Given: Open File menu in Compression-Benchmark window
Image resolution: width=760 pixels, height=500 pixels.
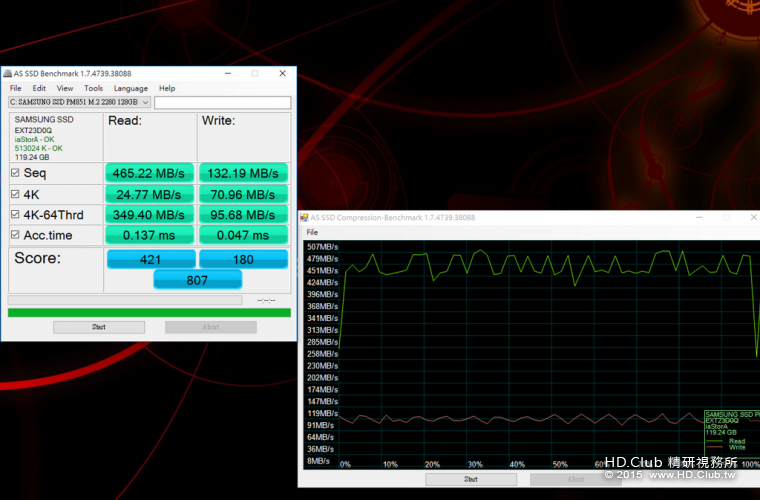Looking at the screenshot, I should pyautogui.click(x=312, y=232).
